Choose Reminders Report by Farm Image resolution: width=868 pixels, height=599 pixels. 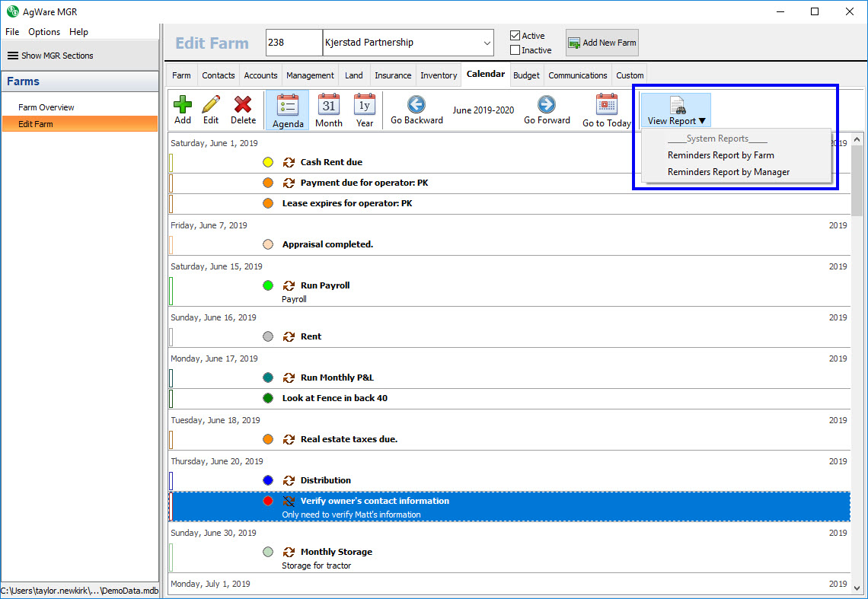tap(720, 155)
